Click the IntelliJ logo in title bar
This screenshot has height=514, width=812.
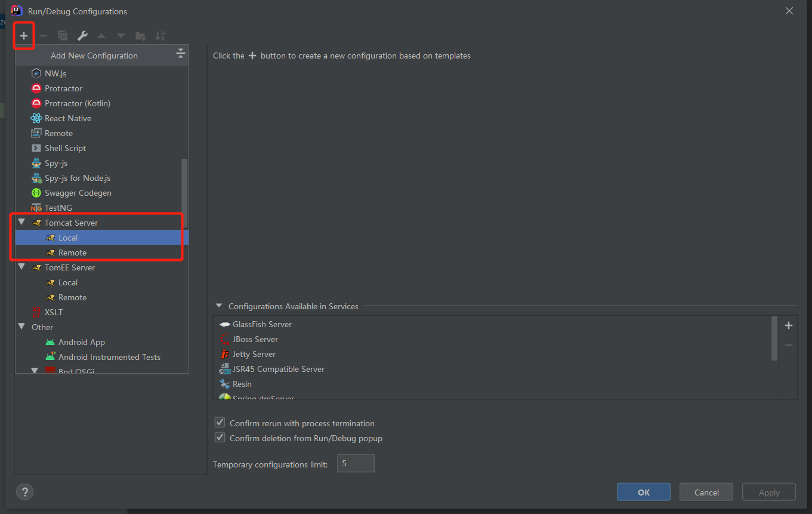[16, 10]
